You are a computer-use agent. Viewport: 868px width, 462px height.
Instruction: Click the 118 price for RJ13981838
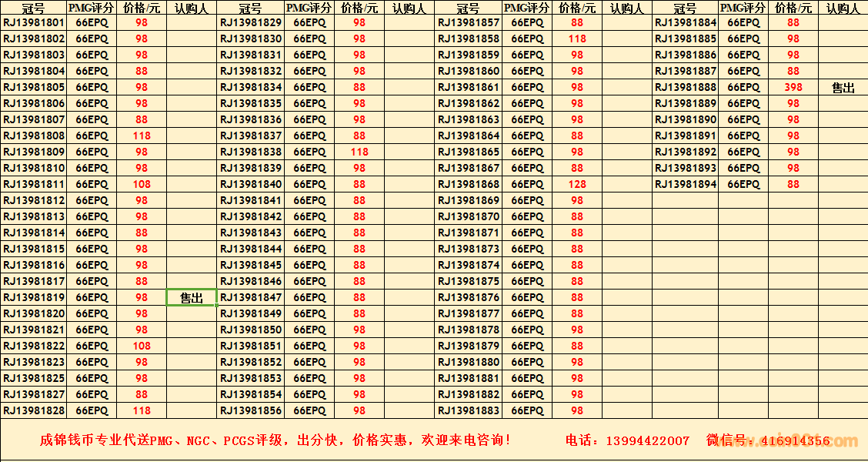(x=359, y=152)
